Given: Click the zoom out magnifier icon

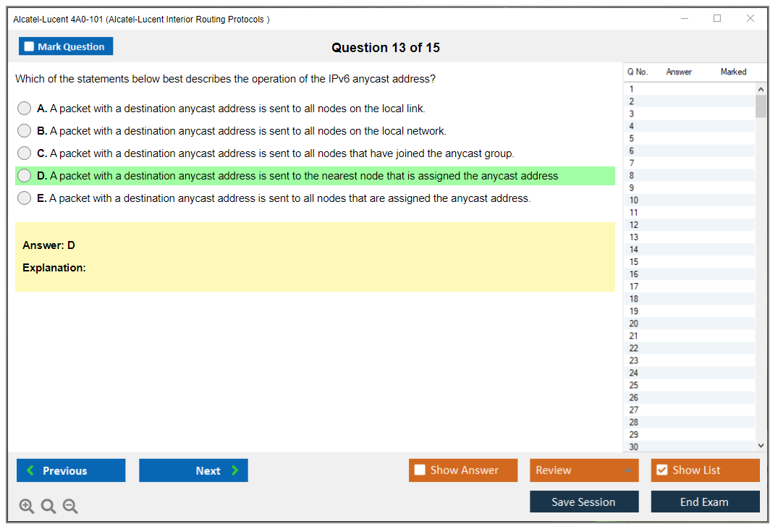Looking at the screenshot, I should point(70,507).
